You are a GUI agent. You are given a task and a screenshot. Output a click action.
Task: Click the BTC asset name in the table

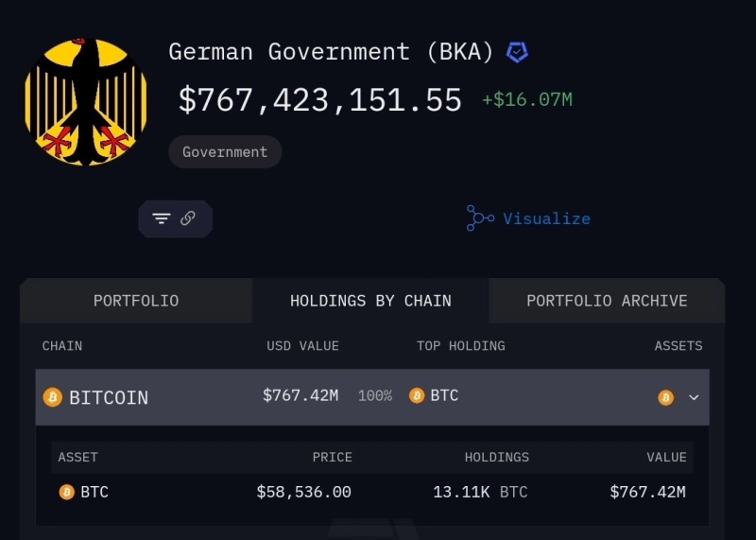[94, 492]
